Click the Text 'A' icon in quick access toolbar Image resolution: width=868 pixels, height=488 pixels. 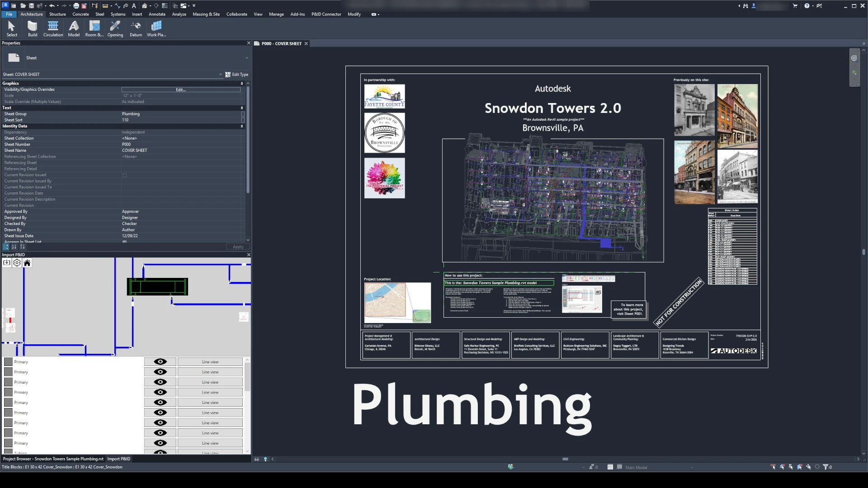click(134, 6)
